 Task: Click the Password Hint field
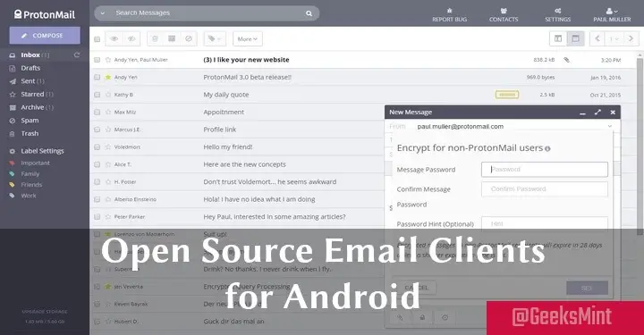click(545, 223)
